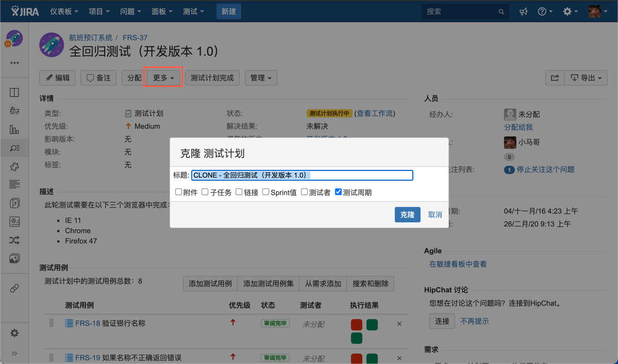Enable the 附件 checkbox
This screenshot has width=618, height=364.
click(178, 192)
